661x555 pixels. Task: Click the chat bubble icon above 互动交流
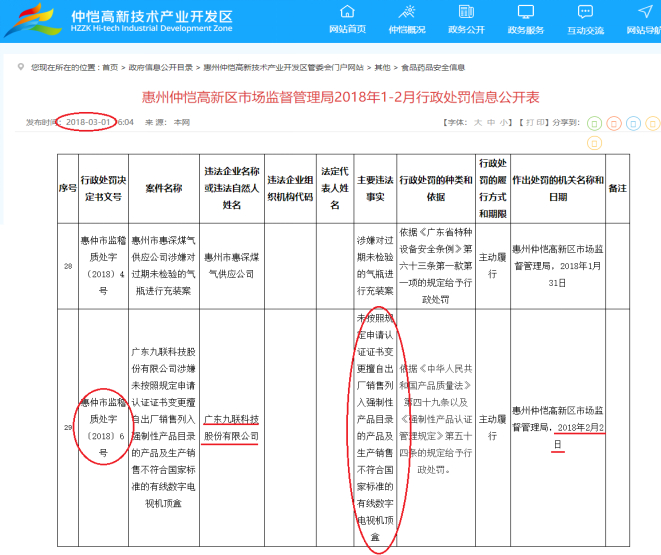click(585, 11)
